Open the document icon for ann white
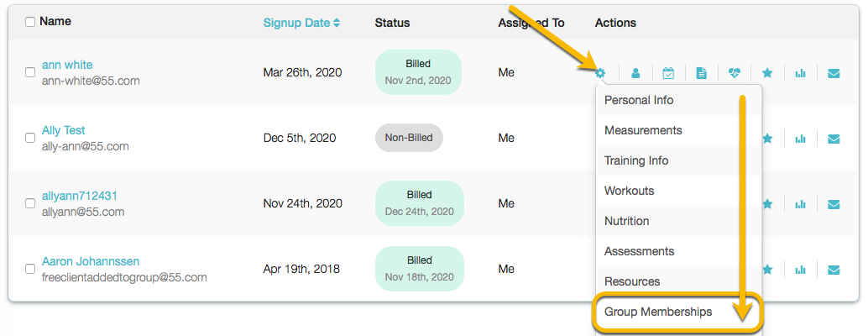868x336 pixels. coord(701,73)
